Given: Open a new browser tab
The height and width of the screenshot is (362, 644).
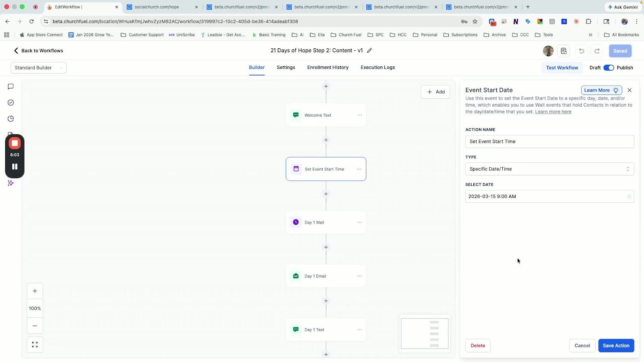Looking at the screenshot, I should tap(528, 7).
